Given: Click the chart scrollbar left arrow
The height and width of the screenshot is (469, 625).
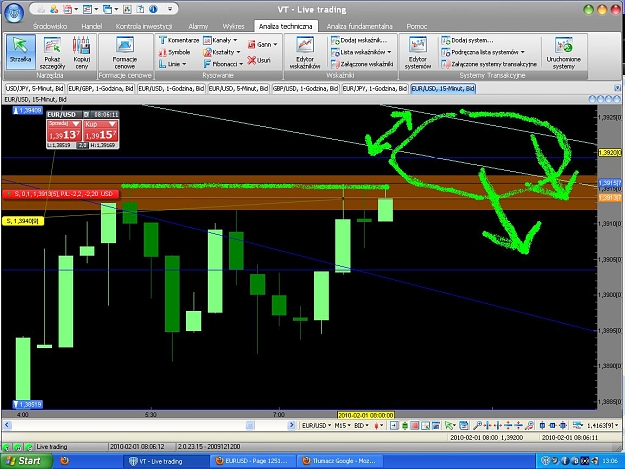Looking at the screenshot, I should click(7, 425).
